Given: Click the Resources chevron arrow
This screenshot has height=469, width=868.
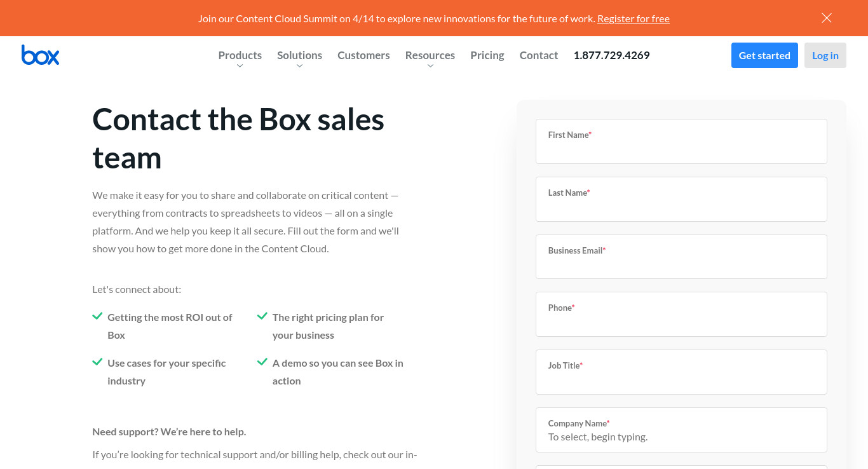Looking at the screenshot, I should [x=430, y=66].
